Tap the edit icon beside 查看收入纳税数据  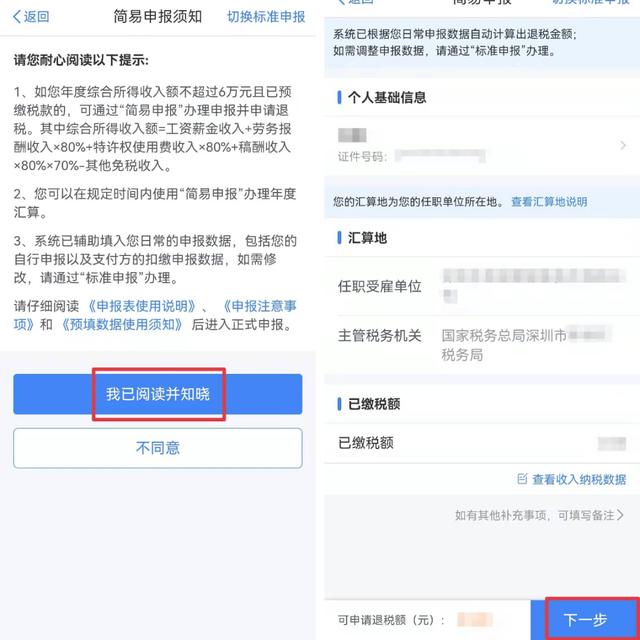pos(522,479)
